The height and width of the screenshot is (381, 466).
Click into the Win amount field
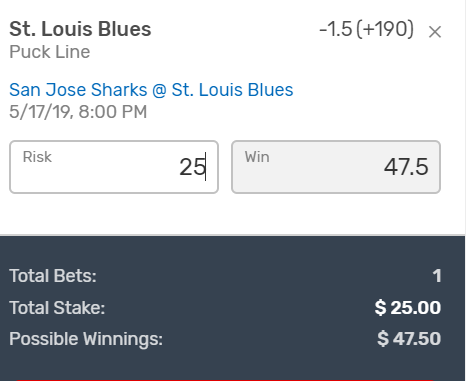(336, 167)
